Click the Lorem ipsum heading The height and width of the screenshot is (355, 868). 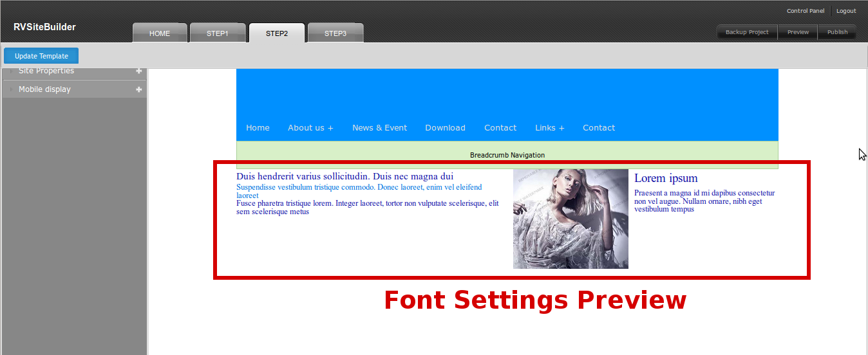666,178
